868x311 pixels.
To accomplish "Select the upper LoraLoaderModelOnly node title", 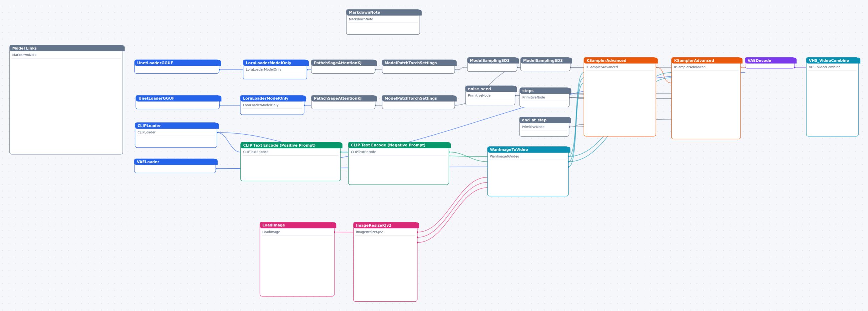I will coord(276,63).
